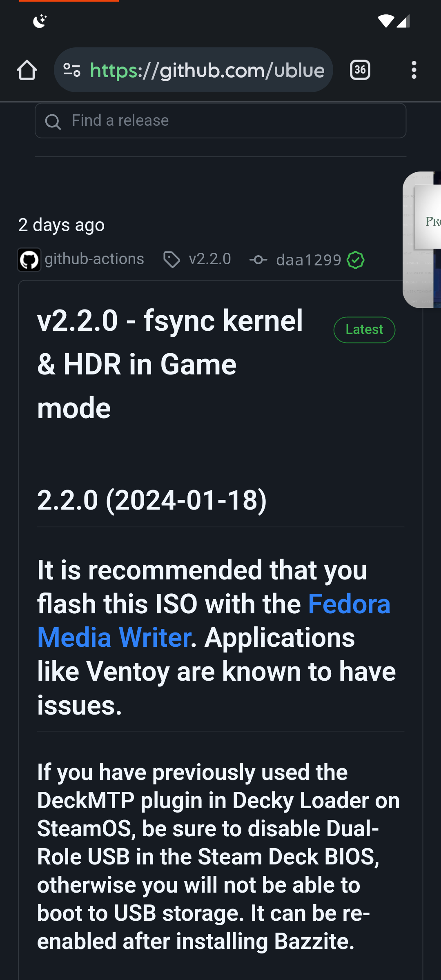Tap the Latest release badge
Screen dimensions: 441x980
coord(364,330)
